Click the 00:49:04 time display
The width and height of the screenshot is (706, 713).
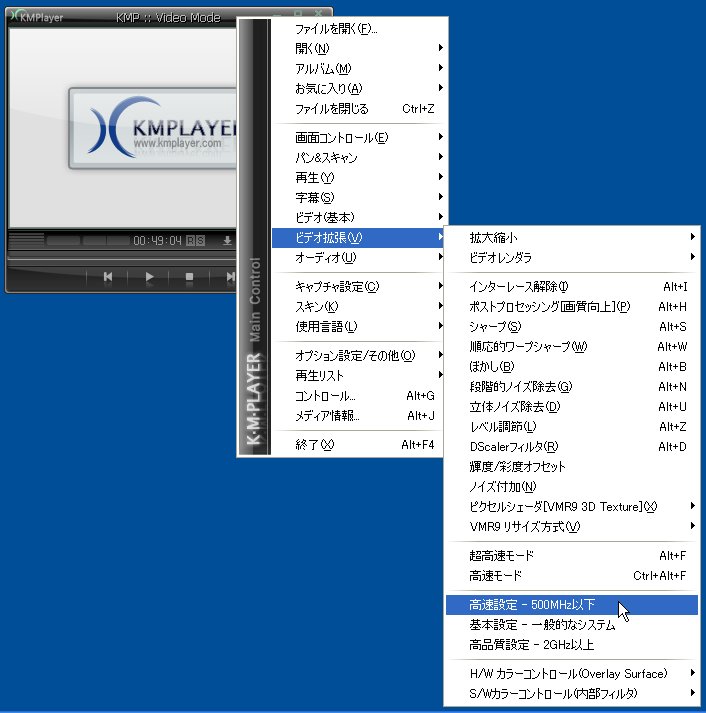(x=157, y=241)
